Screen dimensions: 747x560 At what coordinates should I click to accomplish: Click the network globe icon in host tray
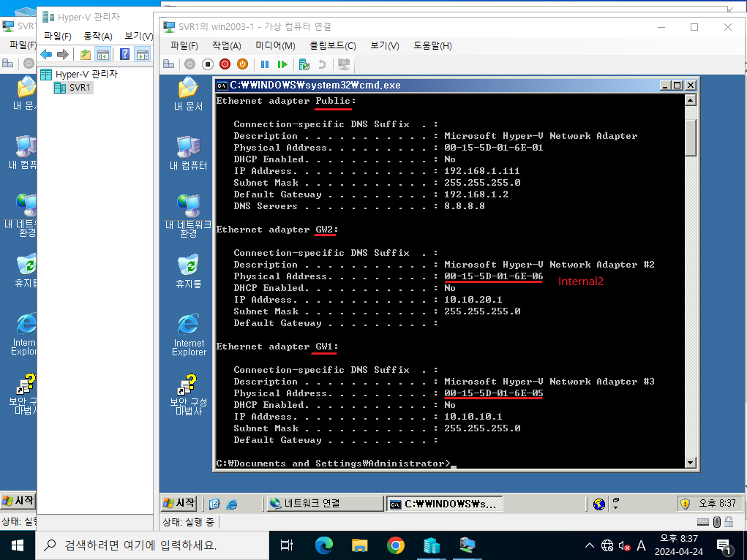(607, 545)
